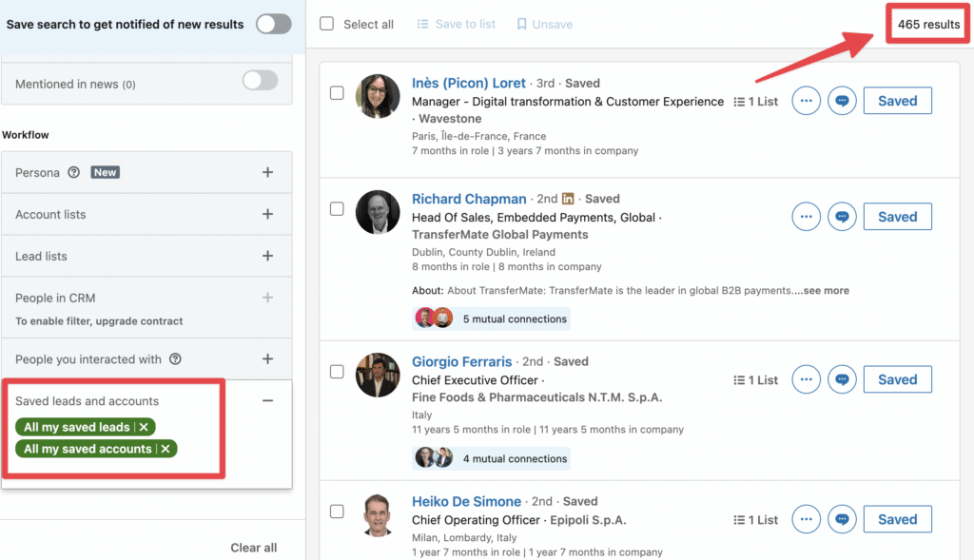The width and height of the screenshot is (974, 560).
Task: Click Inès (Picon) Loret's profile photo
Action: pyautogui.click(x=378, y=96)
